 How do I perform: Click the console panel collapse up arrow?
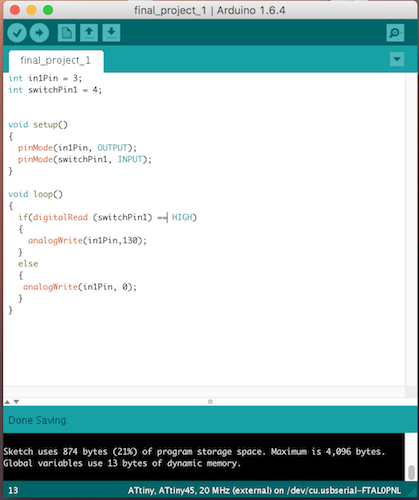point(7,402)
